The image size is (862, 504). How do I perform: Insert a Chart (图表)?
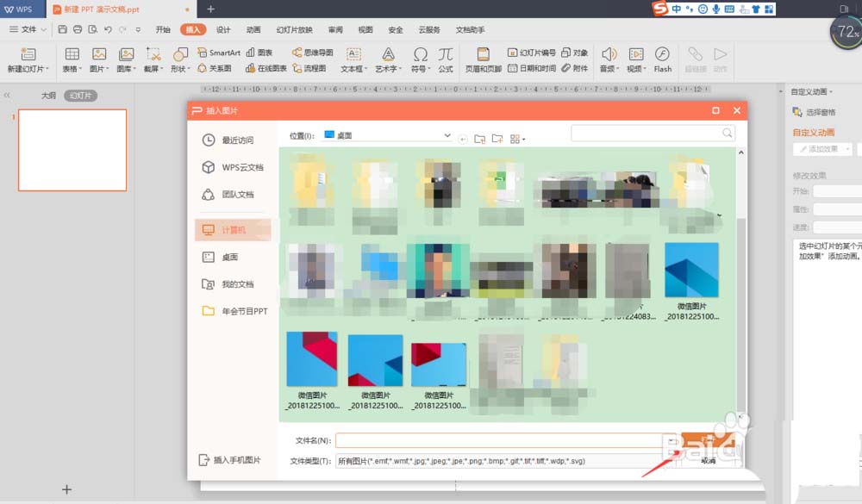(259, 53)
